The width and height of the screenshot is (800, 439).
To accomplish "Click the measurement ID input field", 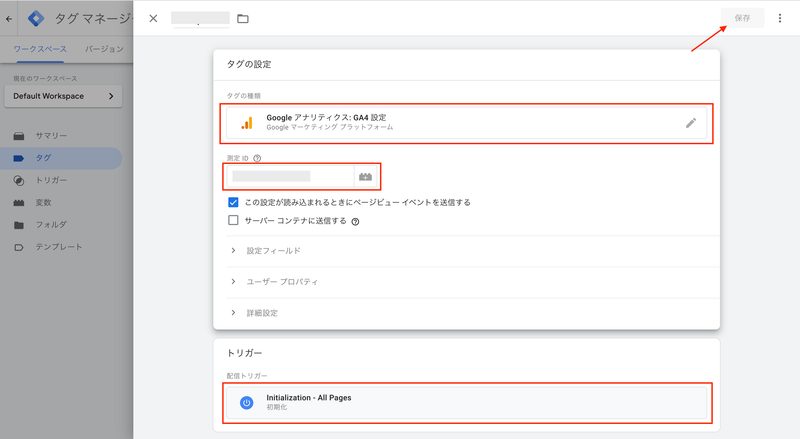I will [290, 177].
